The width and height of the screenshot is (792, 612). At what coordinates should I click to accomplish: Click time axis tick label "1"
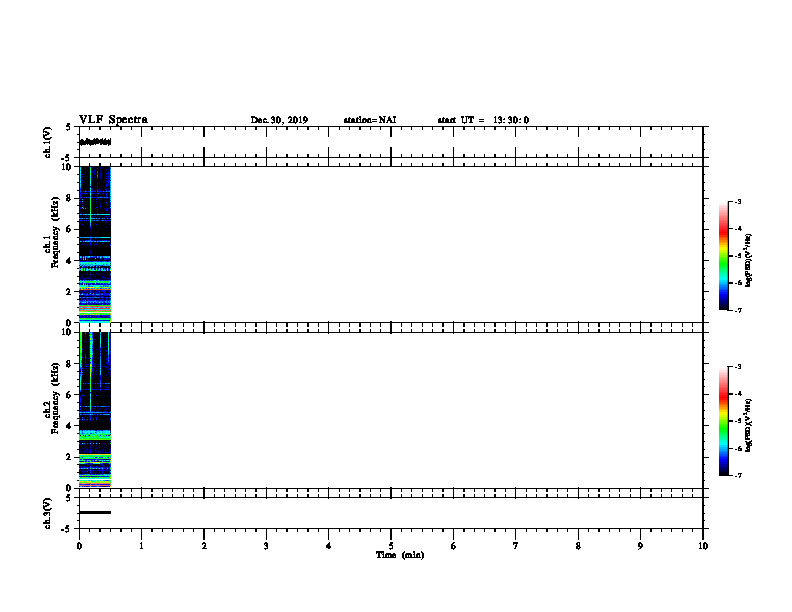pyautogui.click(x=141, y=546)
